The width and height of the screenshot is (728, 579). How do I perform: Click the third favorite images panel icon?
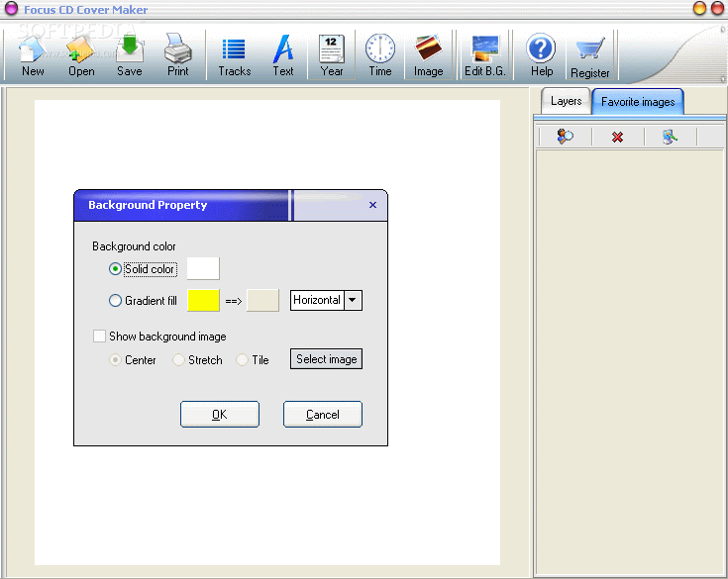click(670, 137)
